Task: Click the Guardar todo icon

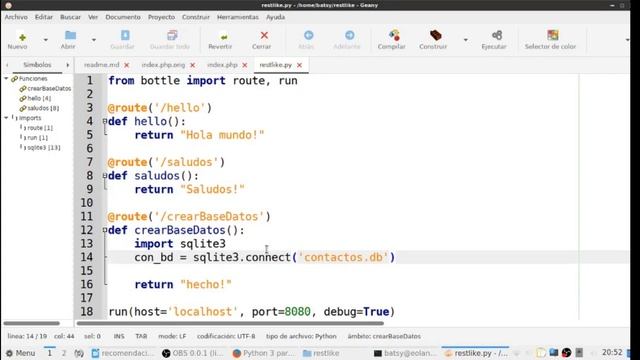Action: [x=172, y=36]
